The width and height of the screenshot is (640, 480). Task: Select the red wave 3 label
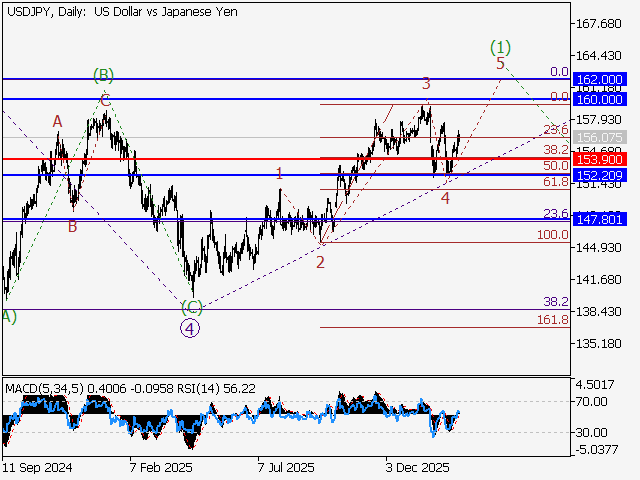(425, 84)
